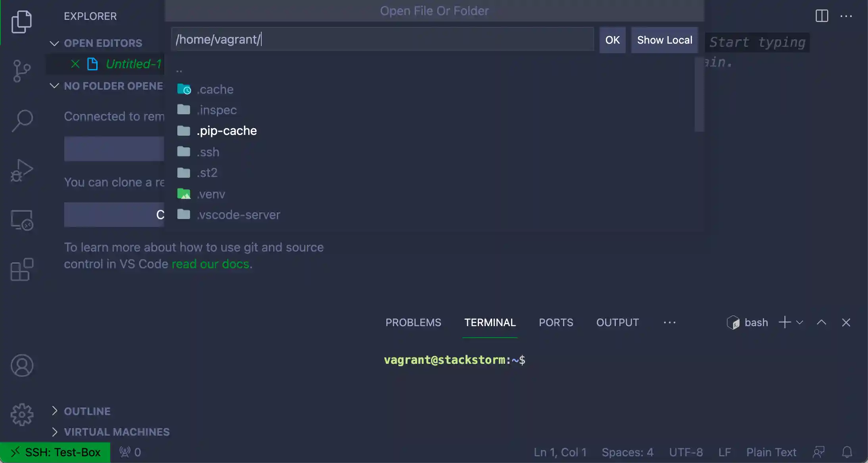
Task: Open the terminal profile dropdown arrow
Action: (x=800, y=322)
